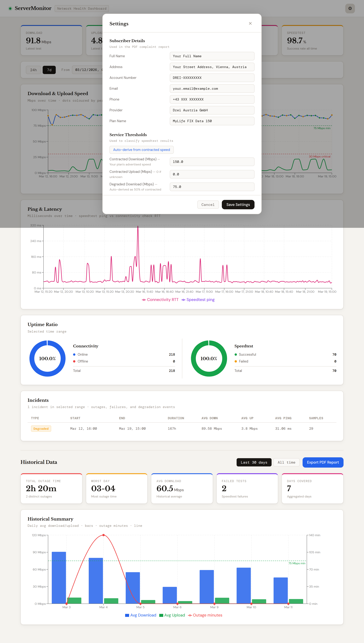This screenshot has height=643, width=364.
Task: Close the Settings dialog
Action: [x=250, y=23]
